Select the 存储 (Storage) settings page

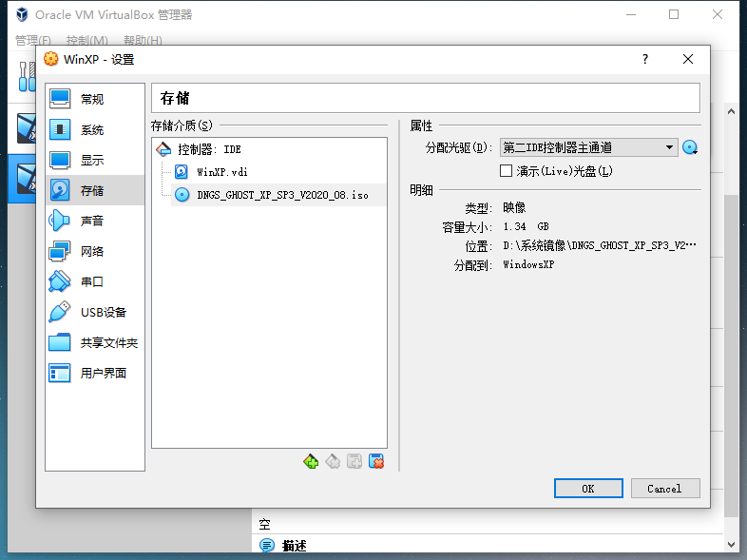(x=95, y=190)
